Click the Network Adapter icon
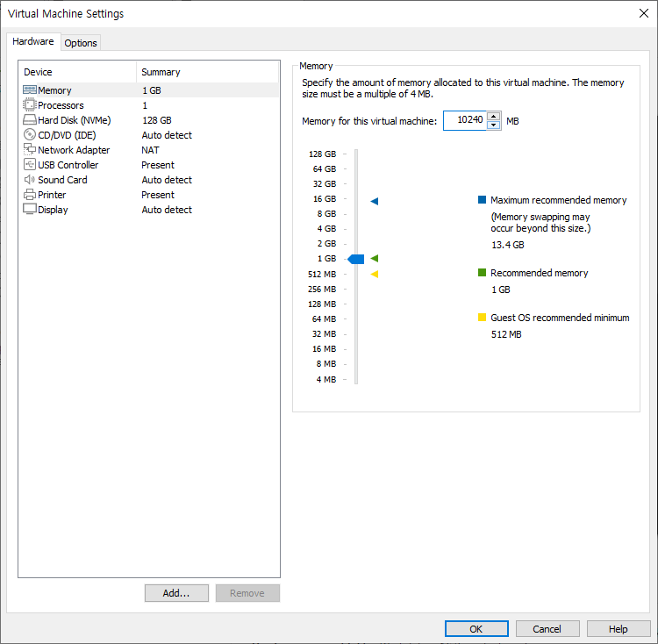658x644 pixels. coord(29,149)
